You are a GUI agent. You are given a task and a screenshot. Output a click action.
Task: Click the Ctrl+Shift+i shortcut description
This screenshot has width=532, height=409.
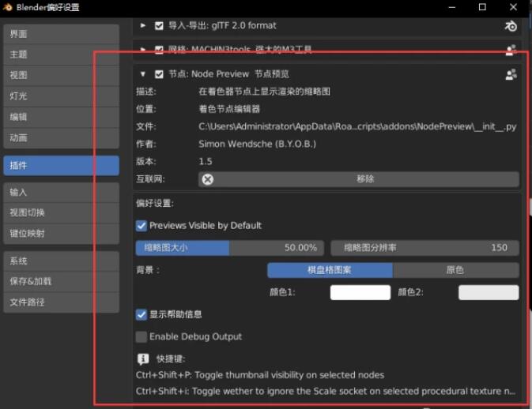click(326, 392)
